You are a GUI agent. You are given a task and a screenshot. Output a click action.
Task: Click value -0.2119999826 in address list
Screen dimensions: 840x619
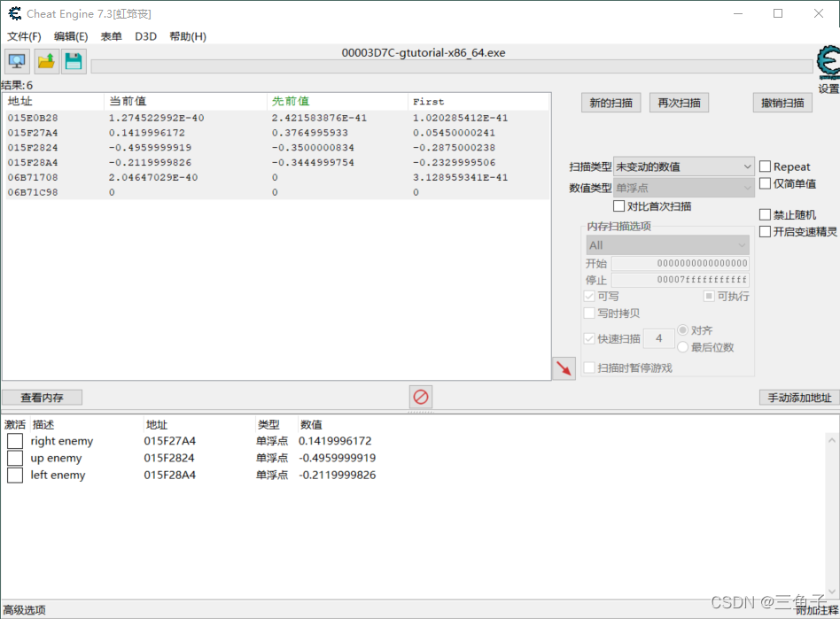(x=337, y=476)
